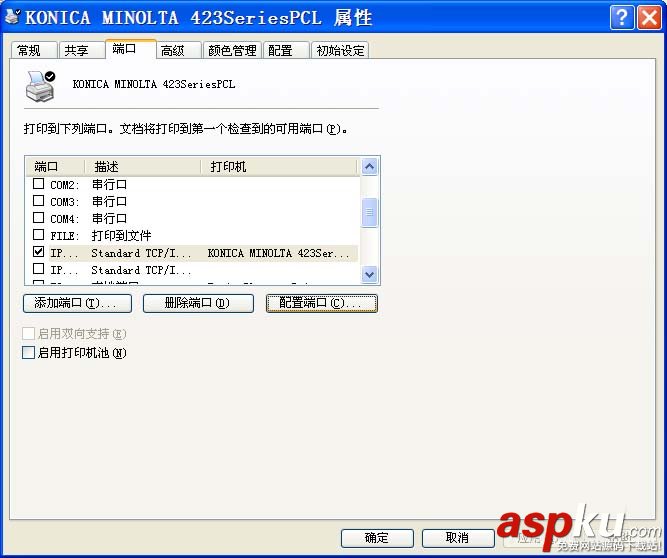Open the 颜色管理 tab
The width and height of the screenshot is (667, 558).
click(x=232, y=50)
